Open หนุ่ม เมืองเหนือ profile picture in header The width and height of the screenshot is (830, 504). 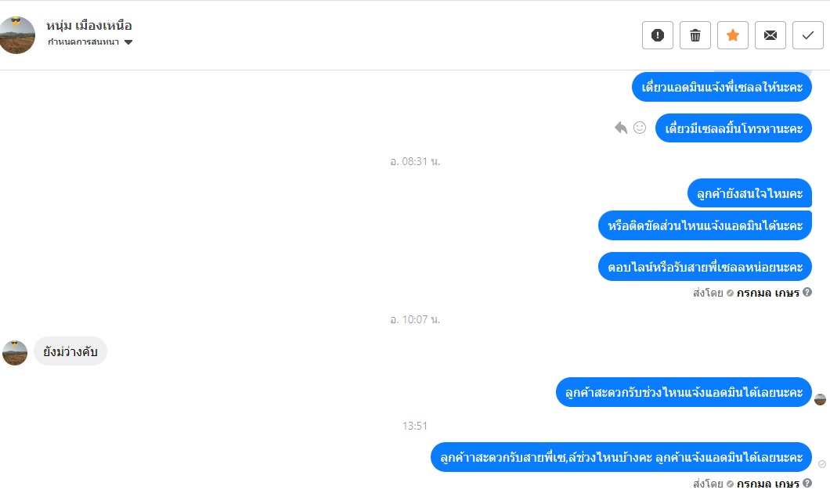coord(17,35)
